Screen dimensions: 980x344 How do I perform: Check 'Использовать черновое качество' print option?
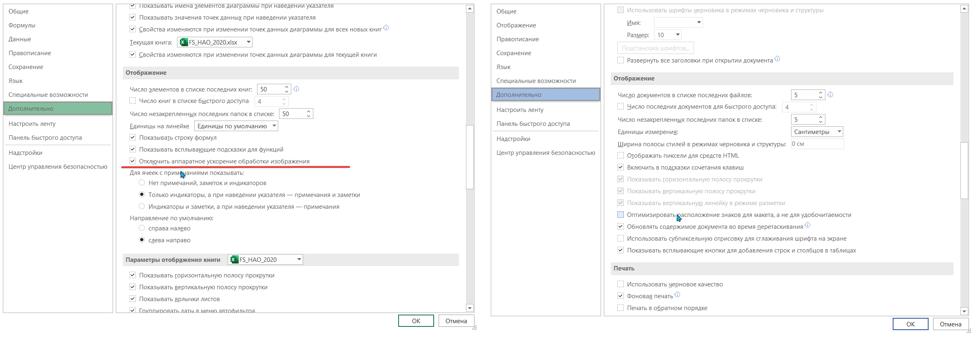pyautogui.click(x=621, y=284)
